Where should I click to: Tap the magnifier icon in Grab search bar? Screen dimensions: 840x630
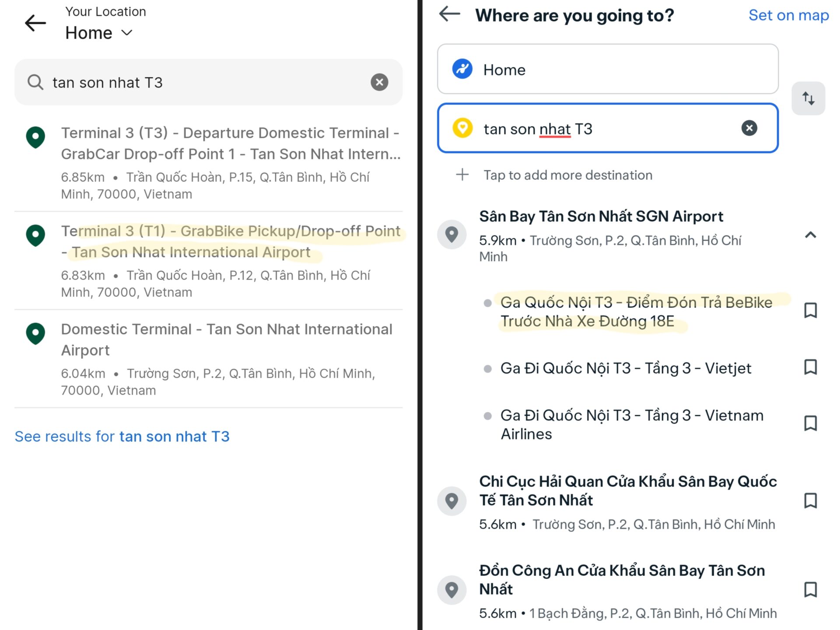[x=35, y=82]
